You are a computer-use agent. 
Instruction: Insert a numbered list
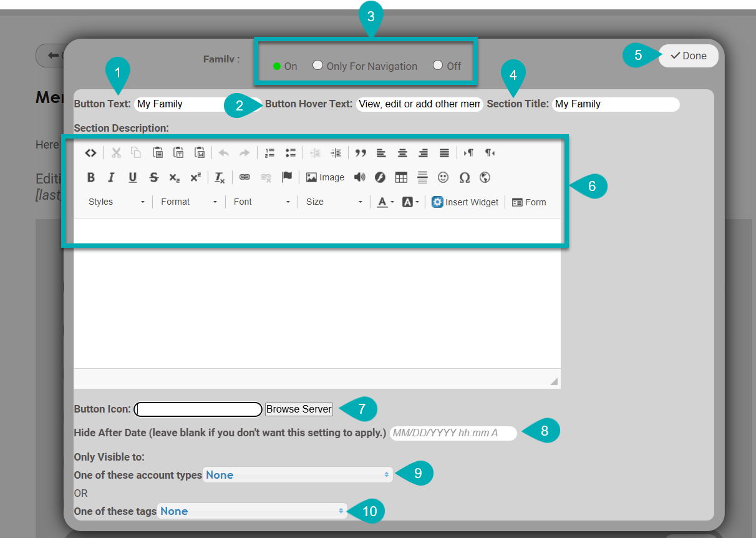(269, 153)
